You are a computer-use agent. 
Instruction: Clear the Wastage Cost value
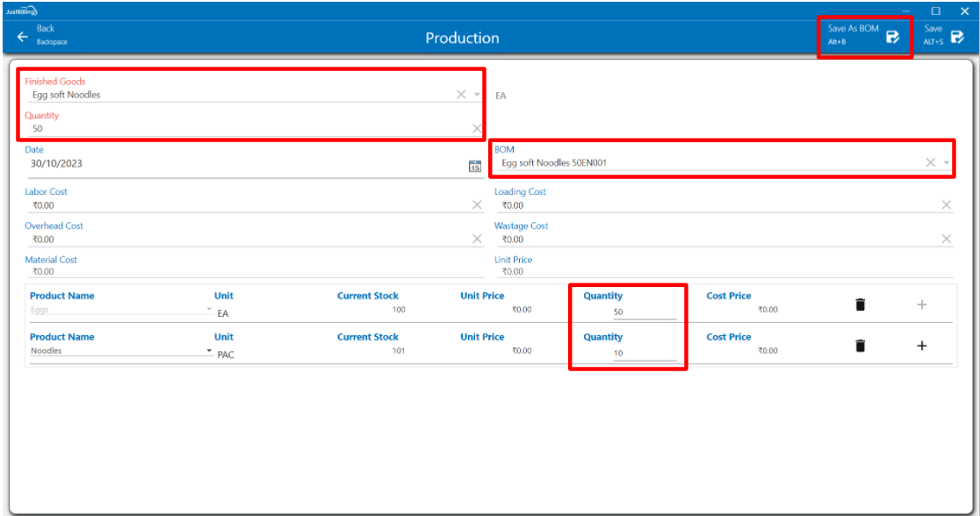tap(947, 240)
